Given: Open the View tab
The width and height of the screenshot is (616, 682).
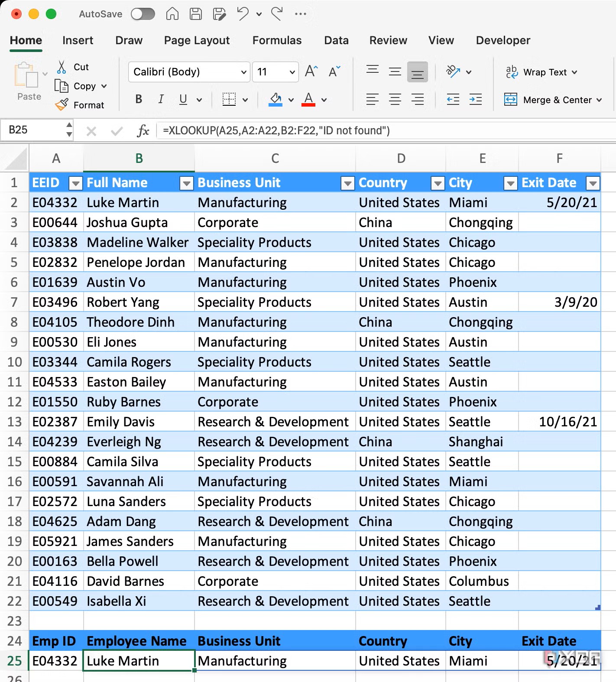Looking at the screenshot, I should coord(441,40).
